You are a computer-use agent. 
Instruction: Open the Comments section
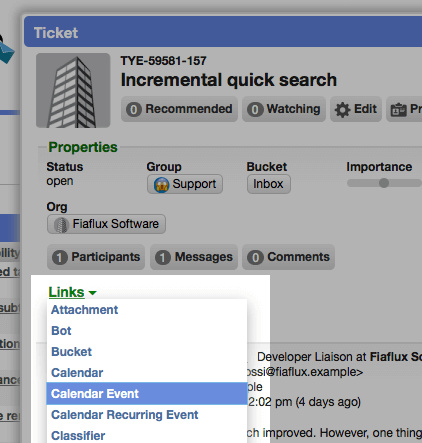tap(288, 257)
